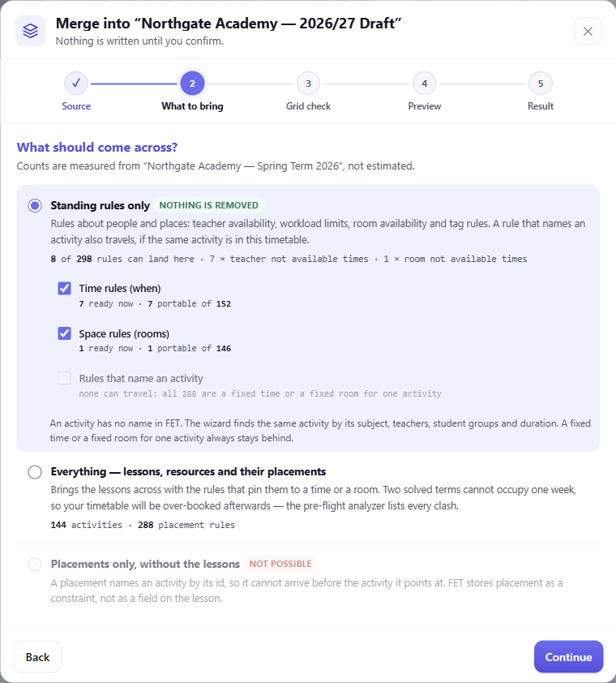The height and width of the screenshot is (683, 616).
Task: Close the merge dialog with X
Action: tap(588, 31)
